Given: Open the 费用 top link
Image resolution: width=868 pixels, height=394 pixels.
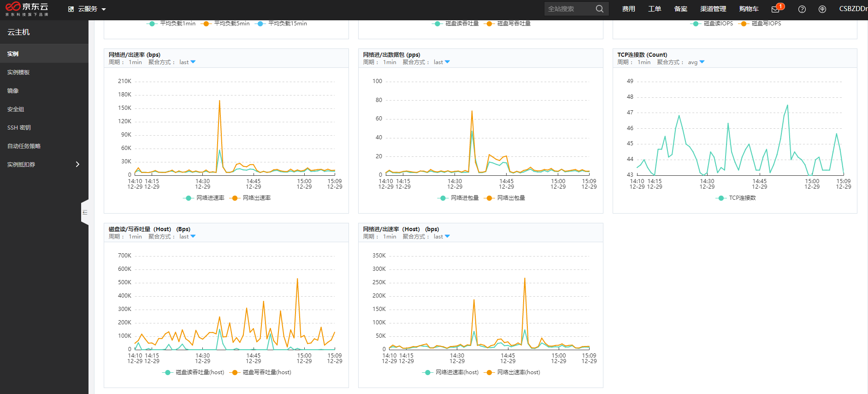Looking at the screenshot, I should click(x=628, y=9).
